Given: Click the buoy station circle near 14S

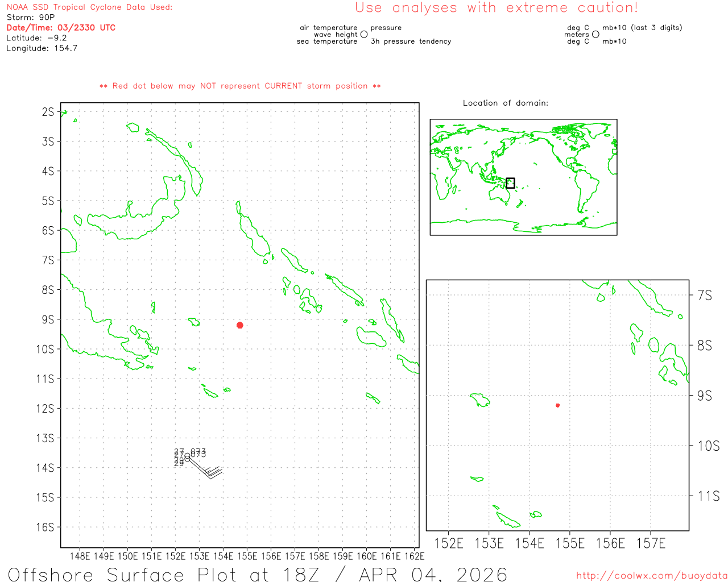Looking at the screenshot, I should [x=187, y=458].
